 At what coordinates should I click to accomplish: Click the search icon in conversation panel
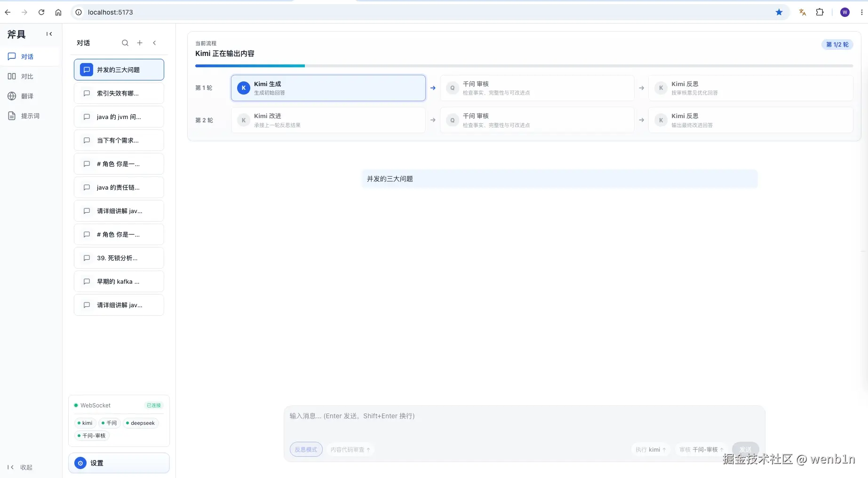(125, 43)
